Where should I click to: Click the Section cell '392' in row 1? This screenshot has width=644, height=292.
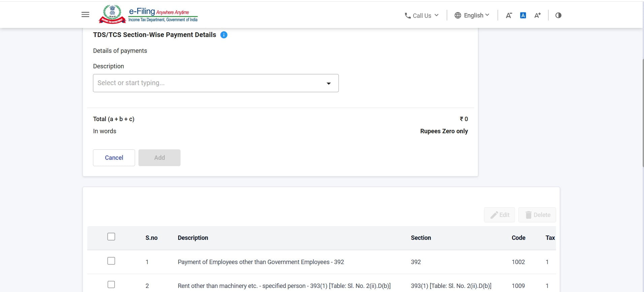[x=416, y=262]
